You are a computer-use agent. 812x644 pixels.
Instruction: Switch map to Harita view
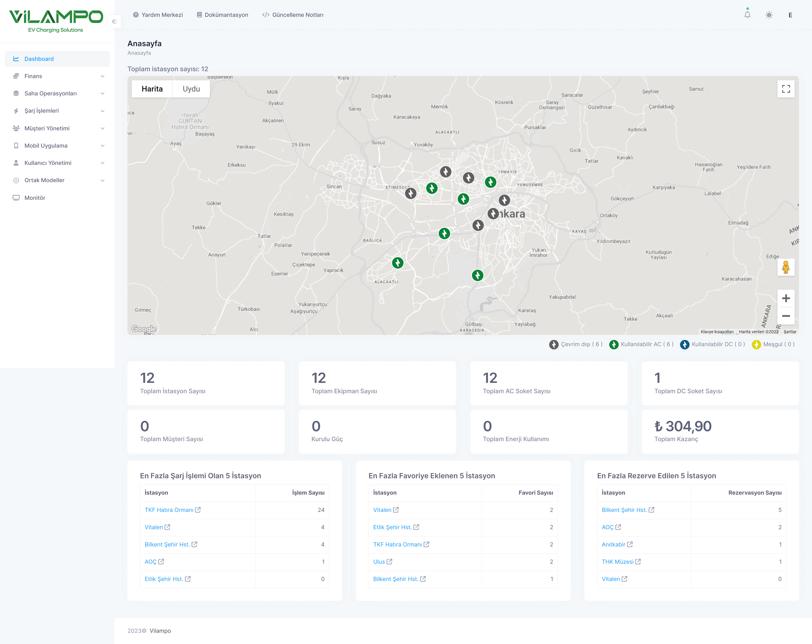(152, 89)
